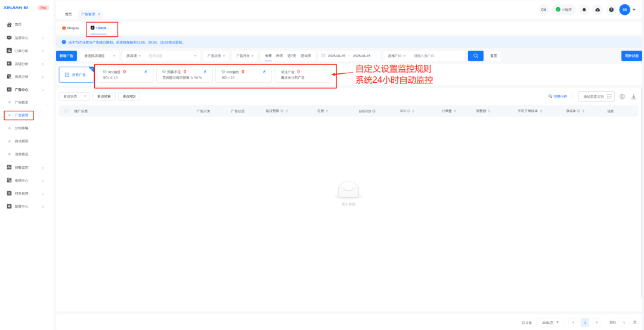Expand the 运营中心 menu chevron
This screenshot has width=644, height=330.
pos(43,38)
